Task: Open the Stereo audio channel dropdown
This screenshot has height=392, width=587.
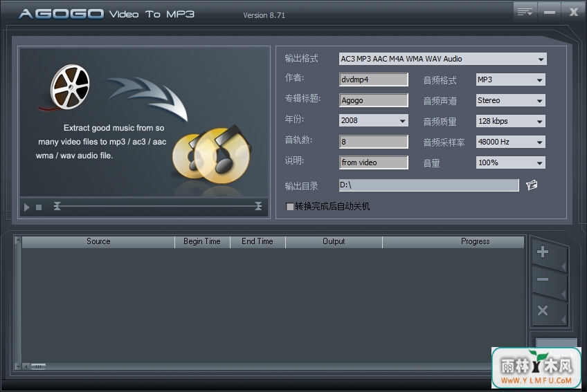Action: tap(511, 100)
